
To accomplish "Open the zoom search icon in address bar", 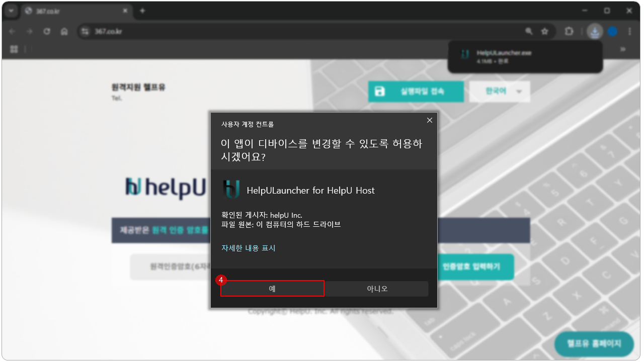I will pyautogui.click(x=529, y=31).
